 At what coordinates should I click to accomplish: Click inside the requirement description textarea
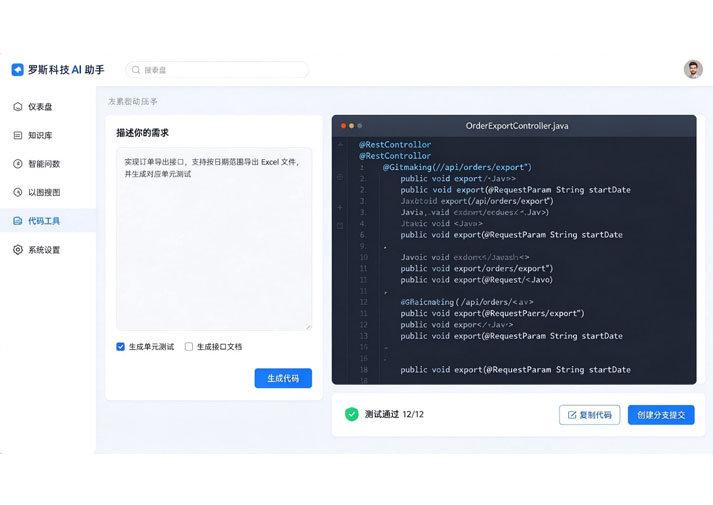coord(214,239)
